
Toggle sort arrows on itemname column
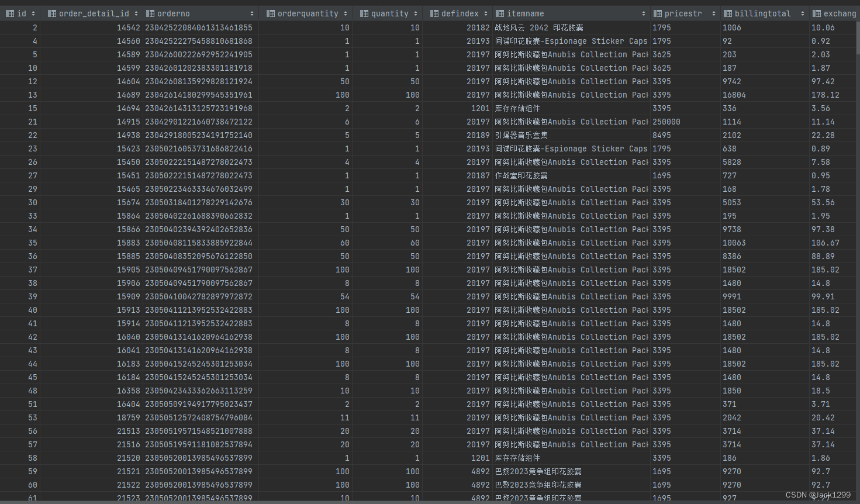point(644,13)
